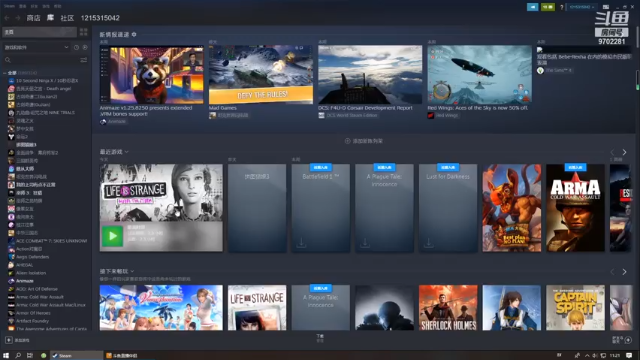Screen dimensions: 640x360
Task: Open advanced filter sliders icon next to search
Action: coord(84,60)
